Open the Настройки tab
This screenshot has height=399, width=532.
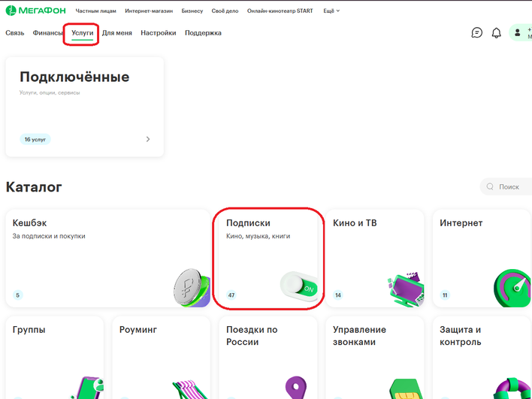tap(159, 33)
